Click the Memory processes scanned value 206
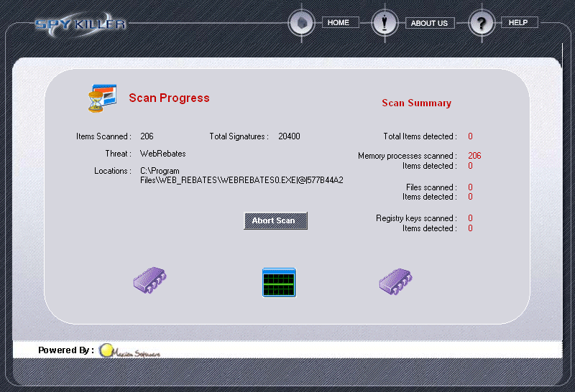The image size is (575, 392). coord(474,156)
